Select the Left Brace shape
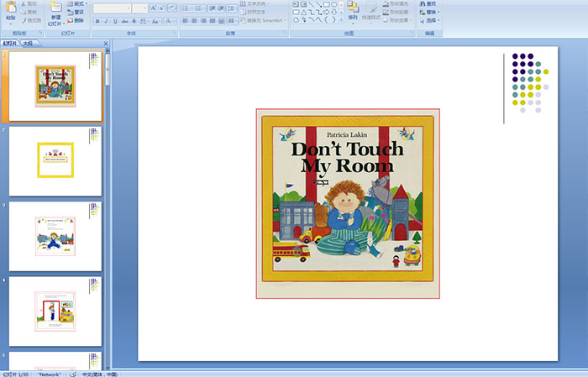588x377 pixels. pyautogui.click(x=326, y=19)
